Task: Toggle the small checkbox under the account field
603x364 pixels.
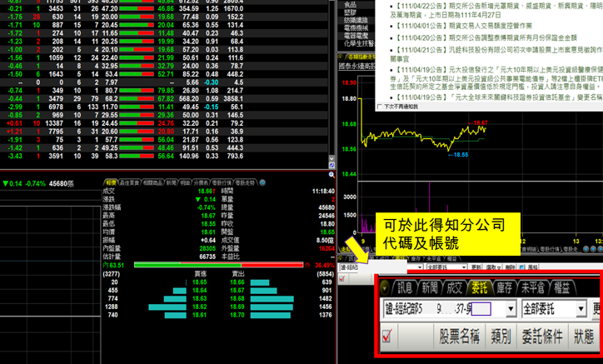Action: point(342,279)
